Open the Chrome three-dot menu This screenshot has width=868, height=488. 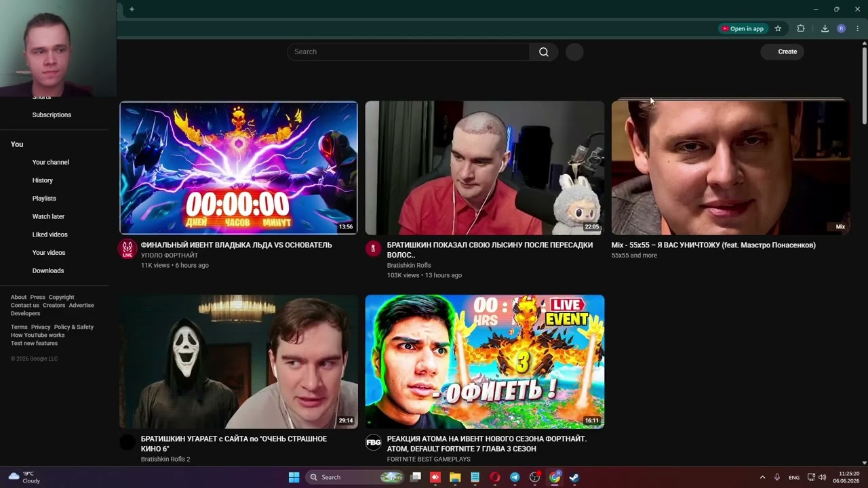857,28
